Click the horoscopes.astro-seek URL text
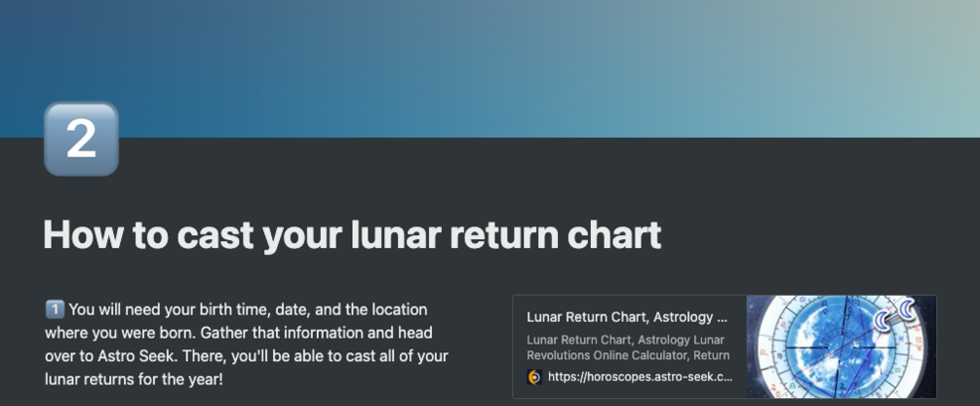The image size is (980, 406). pyautogui.click(x=640, y=377)
